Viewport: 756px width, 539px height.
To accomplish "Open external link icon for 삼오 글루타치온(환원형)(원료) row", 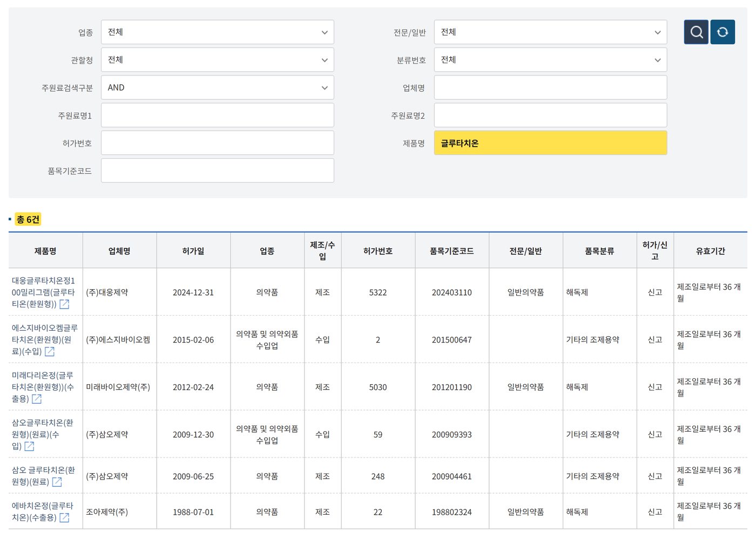I will pos(57,482).
